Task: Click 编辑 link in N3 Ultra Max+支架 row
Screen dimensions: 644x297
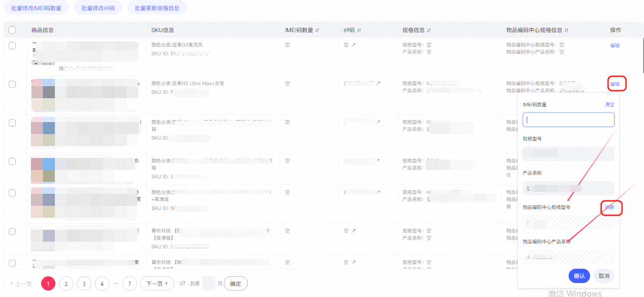Action: [615, 84]
